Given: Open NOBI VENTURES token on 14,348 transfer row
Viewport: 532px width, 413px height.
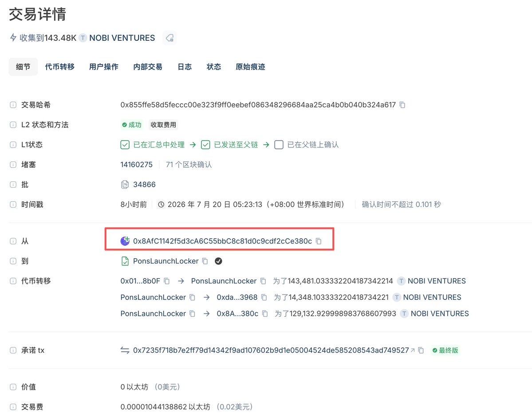Looking at the screenshot, I should click(432, 297).
